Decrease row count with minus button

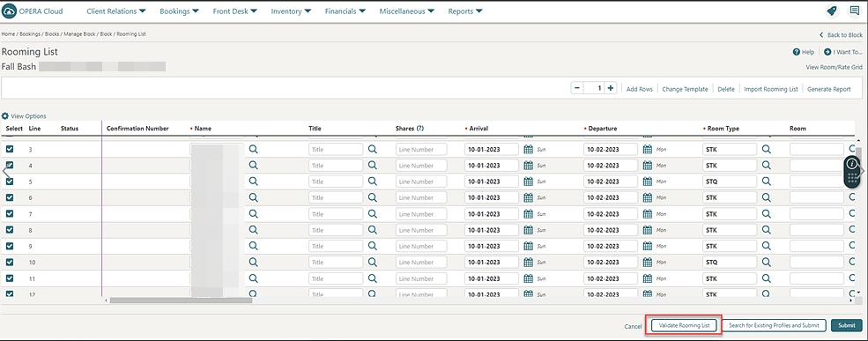click(x=577, y=89)
